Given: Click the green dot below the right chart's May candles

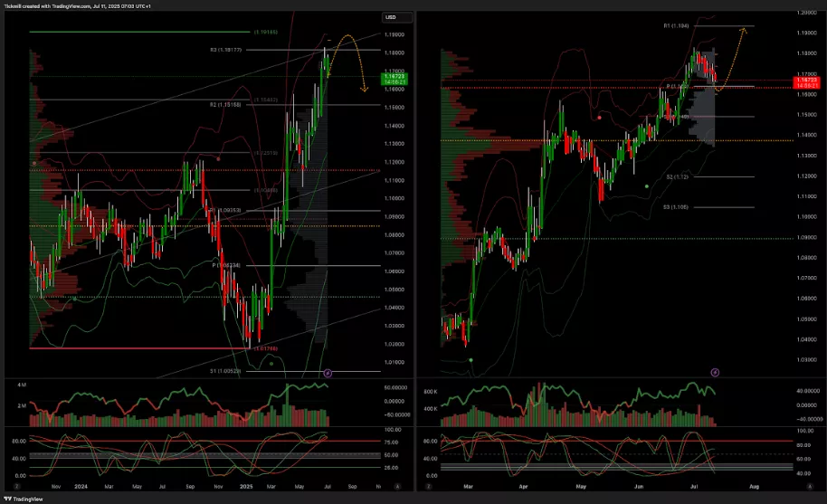Looking at the screenshot, I should coord(646,185).
